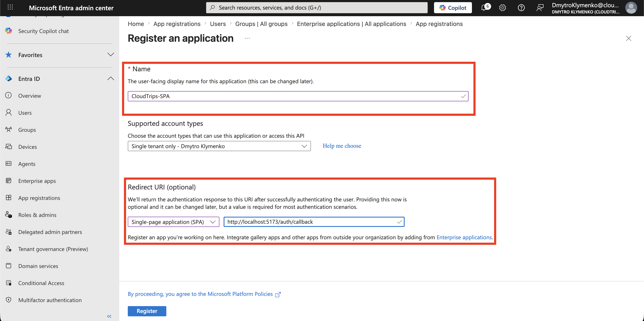Open portal settings gear icon
The width and height of the screenshot is (644, 321).
(x=502, y=8)
